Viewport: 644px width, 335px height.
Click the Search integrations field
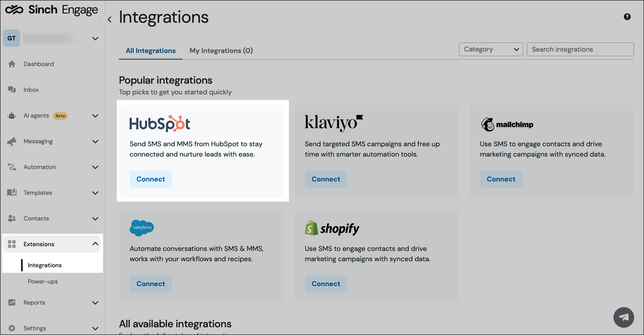[580, 49]
